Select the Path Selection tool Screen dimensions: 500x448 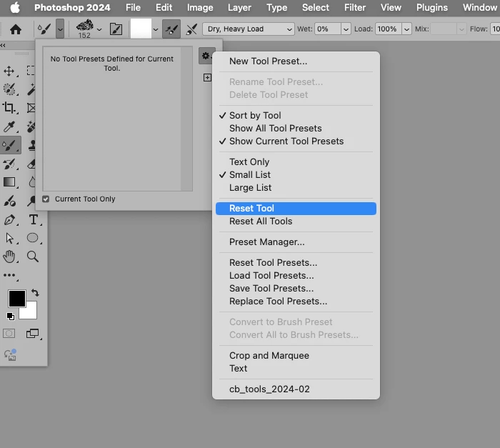[9, 239]
